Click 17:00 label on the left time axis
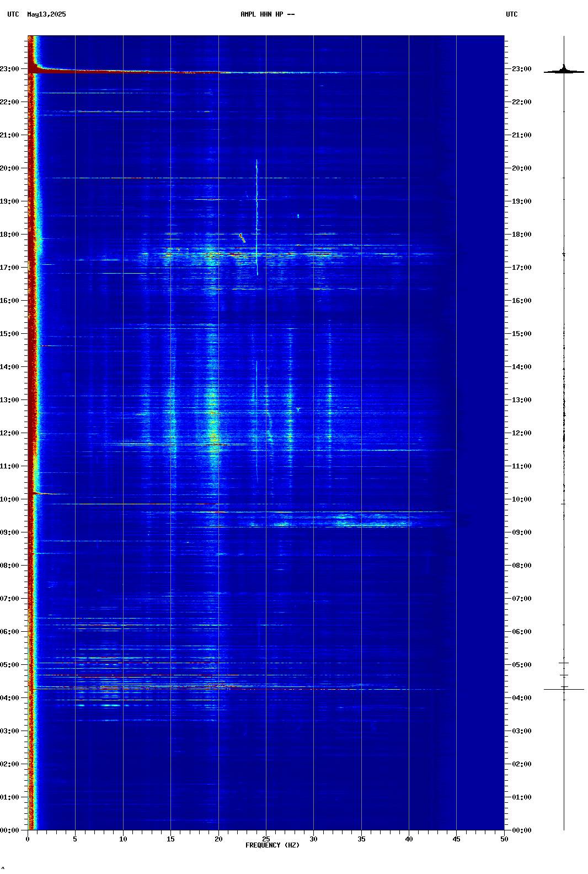This screenshot has height=874, width=588. pyautogui.click(x=10, y=268)
